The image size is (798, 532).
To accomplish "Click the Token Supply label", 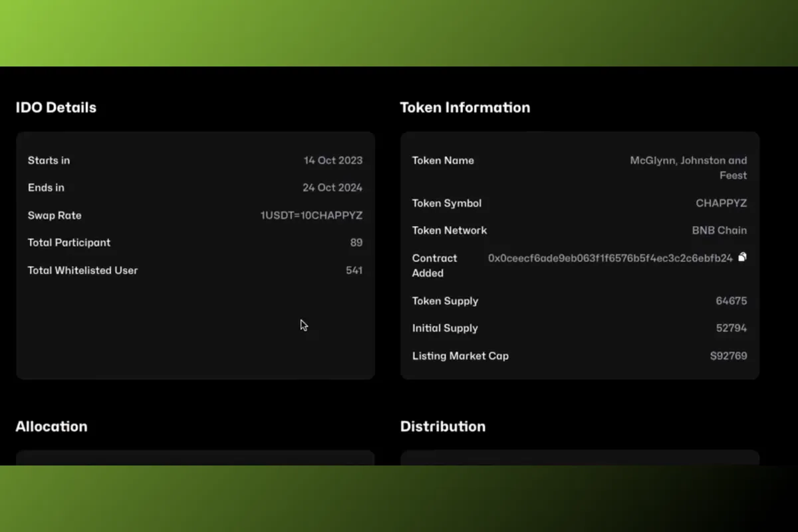I will [x=445, y=301].
